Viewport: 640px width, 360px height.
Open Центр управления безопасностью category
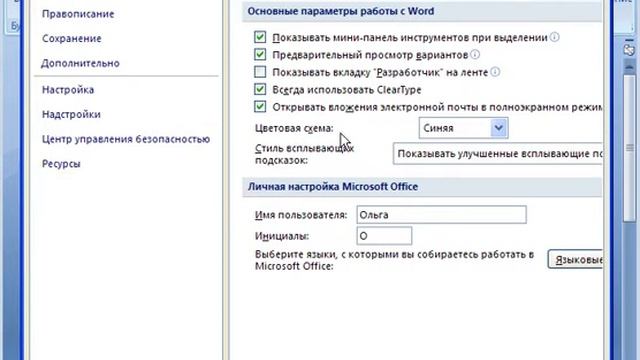(x=126, y=139)
